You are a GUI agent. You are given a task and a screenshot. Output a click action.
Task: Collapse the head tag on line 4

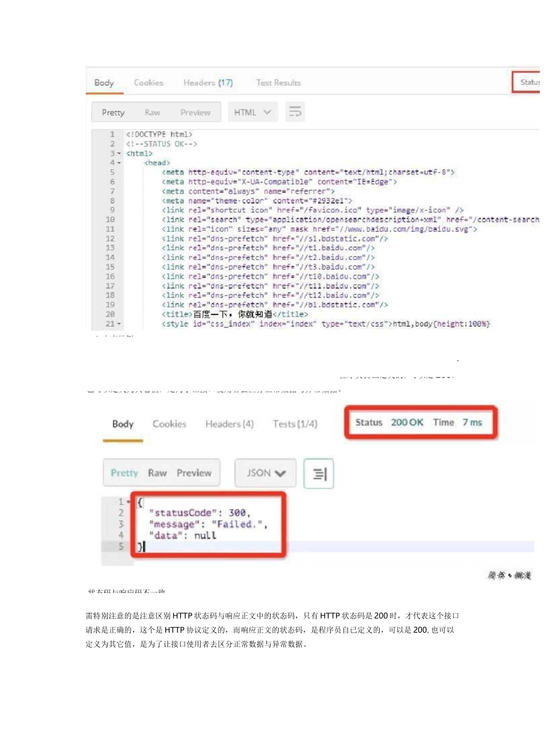point(119,163)
